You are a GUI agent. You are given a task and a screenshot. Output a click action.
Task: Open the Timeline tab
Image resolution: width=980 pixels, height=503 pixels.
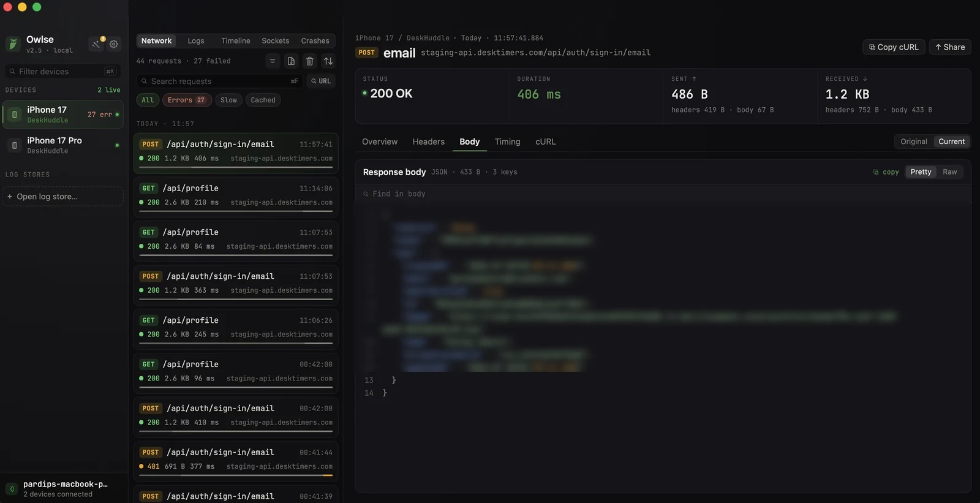click(236, 40)
